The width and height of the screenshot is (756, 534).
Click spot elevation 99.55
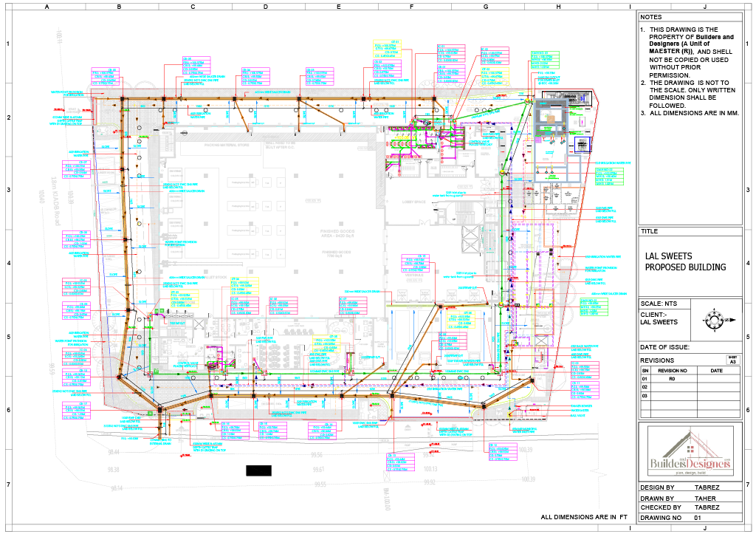[x=320, y=484]
